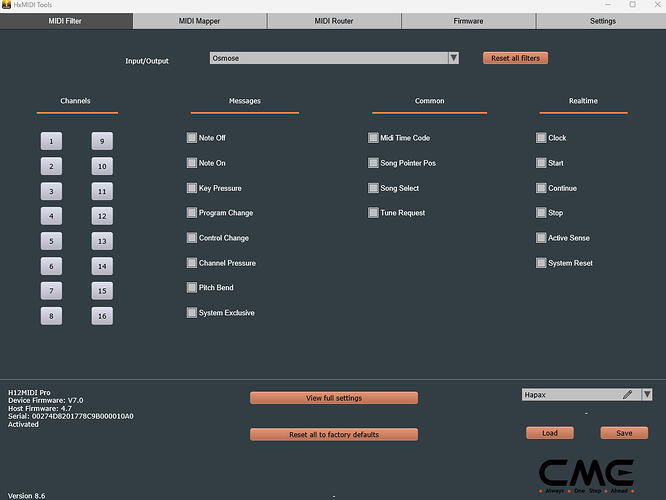Click Reset all filters button

pos(515,58)
